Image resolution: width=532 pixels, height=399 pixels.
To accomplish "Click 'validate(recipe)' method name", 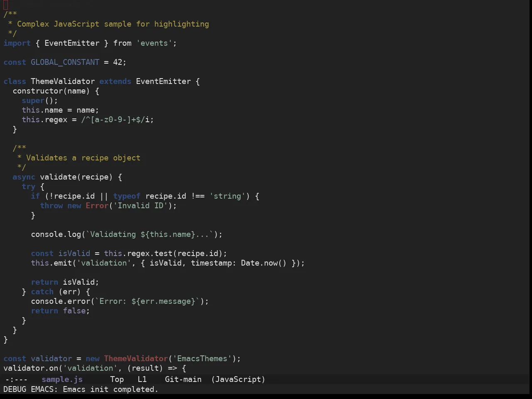I will 76,177.
